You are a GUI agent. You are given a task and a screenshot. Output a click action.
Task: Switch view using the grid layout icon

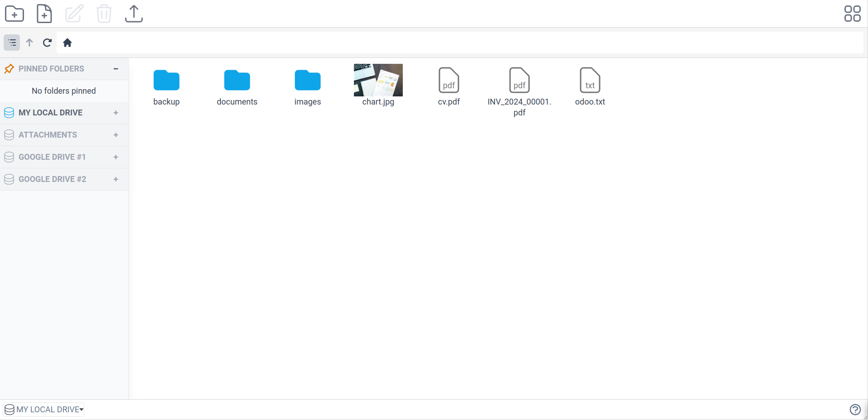click(x=852, y=14)
